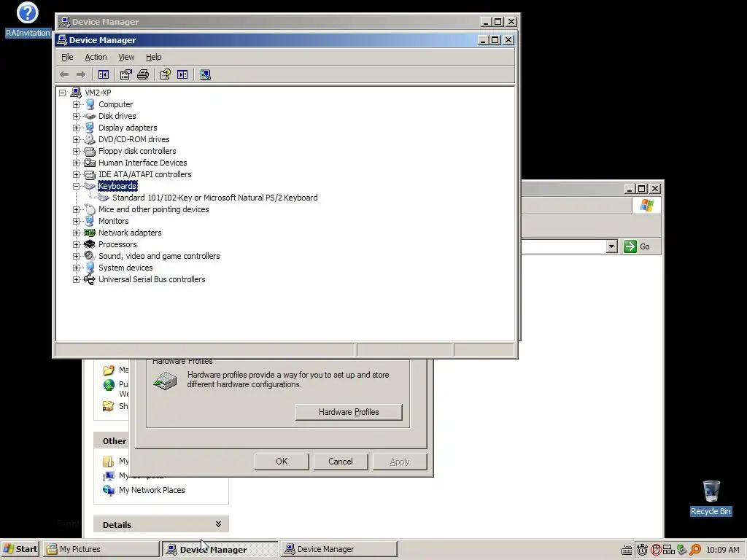Click the on-screen keyboard tray icon
The width and height of the screenshot is (747, 560).
[627, 550]
